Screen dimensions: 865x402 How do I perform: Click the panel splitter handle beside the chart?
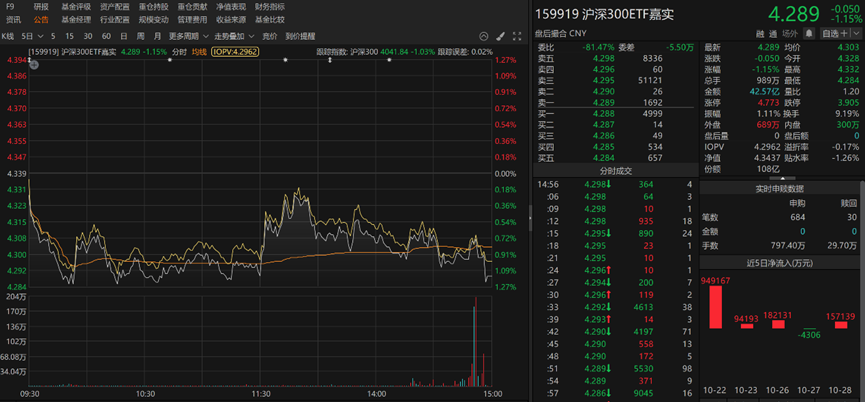click(x=530, y=219)
